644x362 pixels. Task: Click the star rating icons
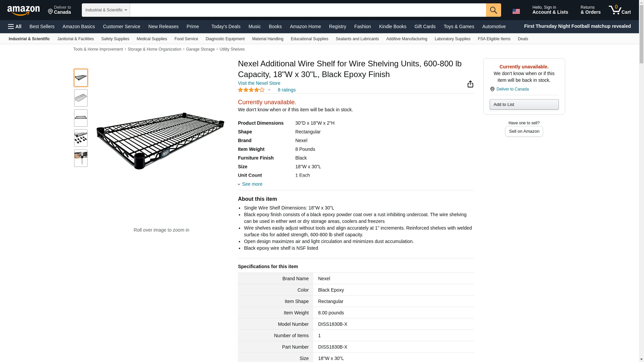point(251,90)
